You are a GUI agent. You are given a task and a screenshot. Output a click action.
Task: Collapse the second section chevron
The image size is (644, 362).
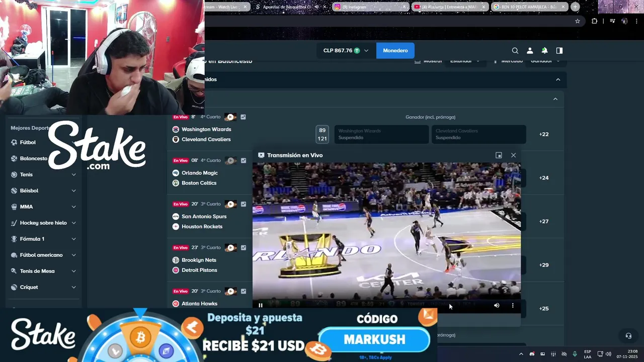point(555,99)
